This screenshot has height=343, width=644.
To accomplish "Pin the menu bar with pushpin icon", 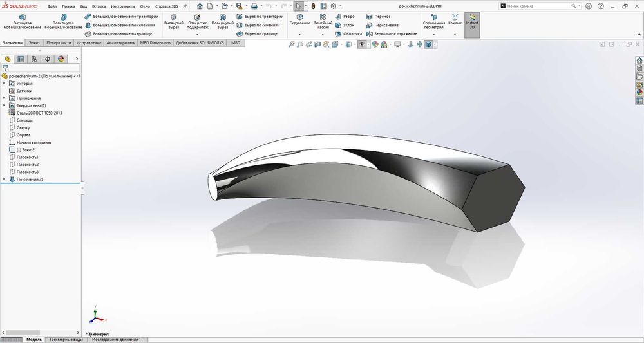I will point(185,6).
